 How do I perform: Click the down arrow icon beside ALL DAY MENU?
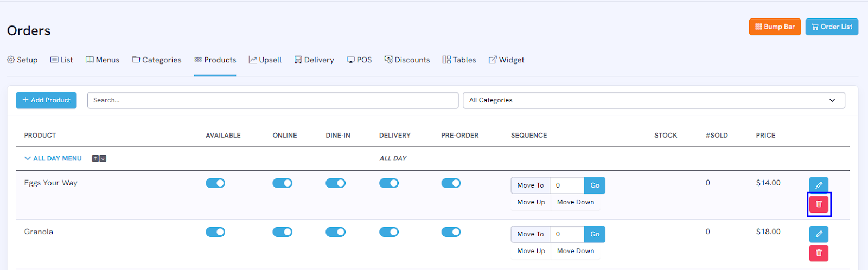coord(103,158)
